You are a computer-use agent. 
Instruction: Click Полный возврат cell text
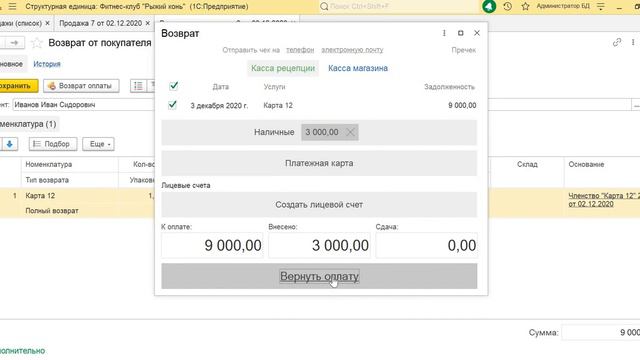52,211
